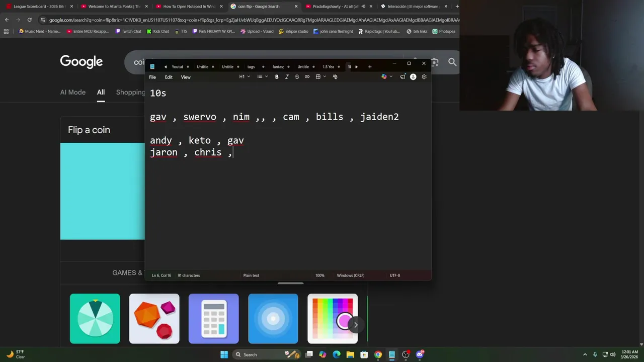The image size is (644, 362).
Task: Open Chrome apps grid in bookmarks bar
Action: point(6,31)
